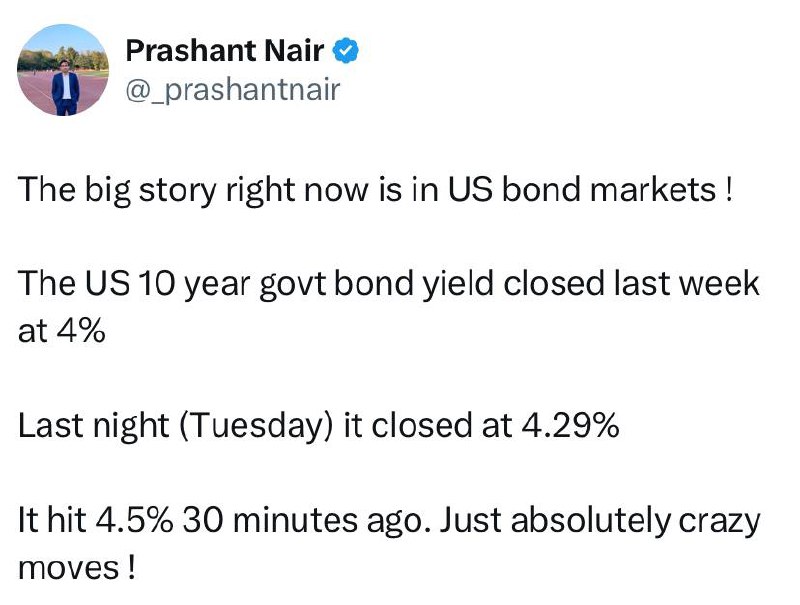Click the blue verified badge icon
The height and width of the screenshot is (605, 800).
(346, 51)
